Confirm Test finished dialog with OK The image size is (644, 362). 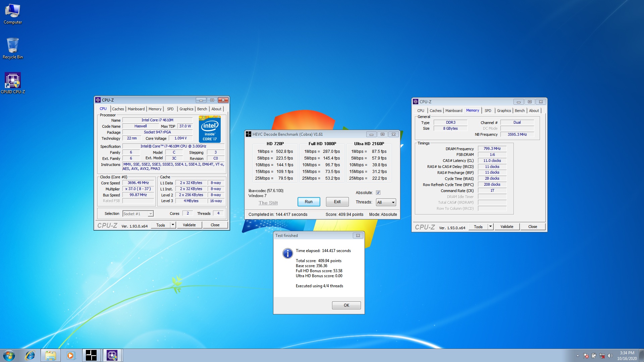point(346,305)
